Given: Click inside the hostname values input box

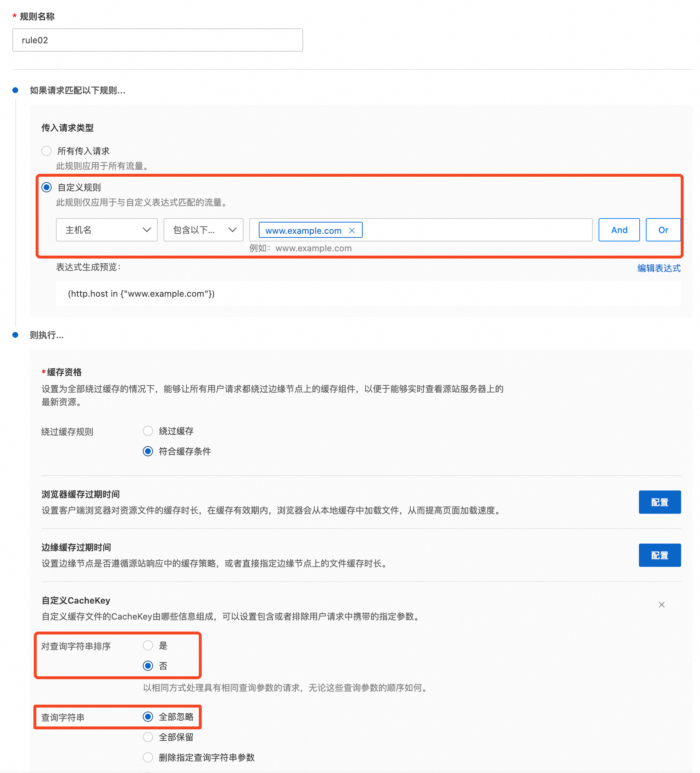Looking at the screenshot, I should click(x=475, y=230).
